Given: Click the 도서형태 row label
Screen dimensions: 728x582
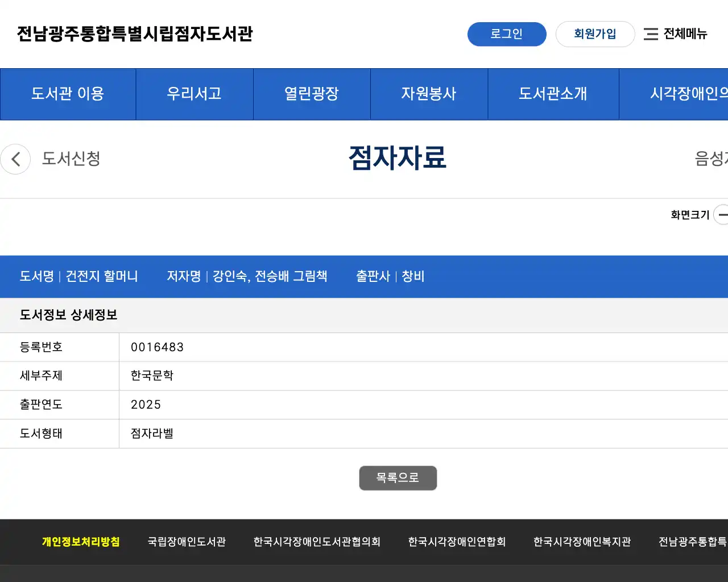Looking at the screenshot, I should point(41,434).
